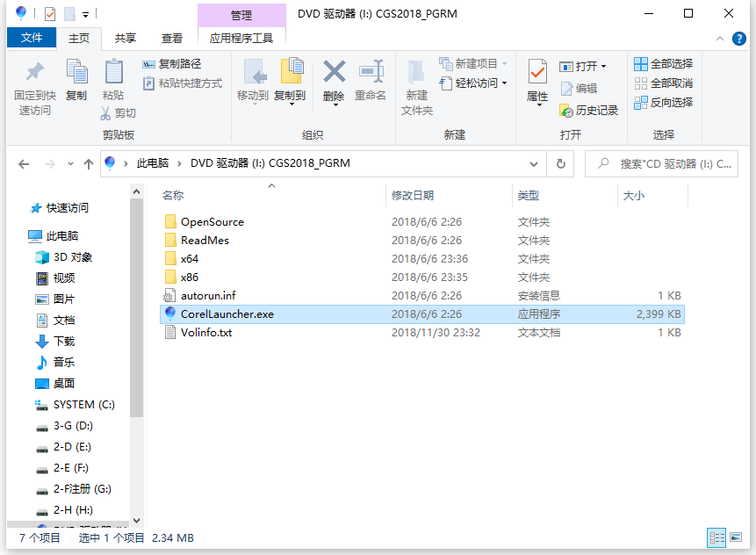
Task: Select the Music folder in sidebar
Action: pos(56,362)
